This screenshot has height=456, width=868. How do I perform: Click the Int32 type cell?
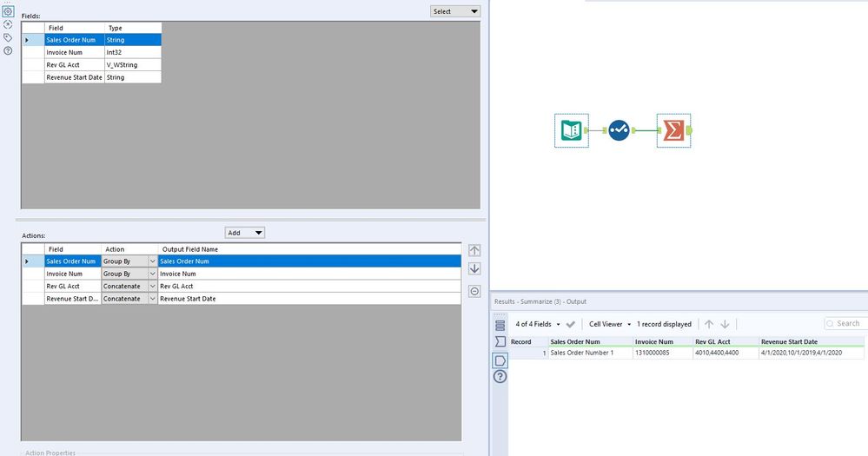click(x=133, y=53)
